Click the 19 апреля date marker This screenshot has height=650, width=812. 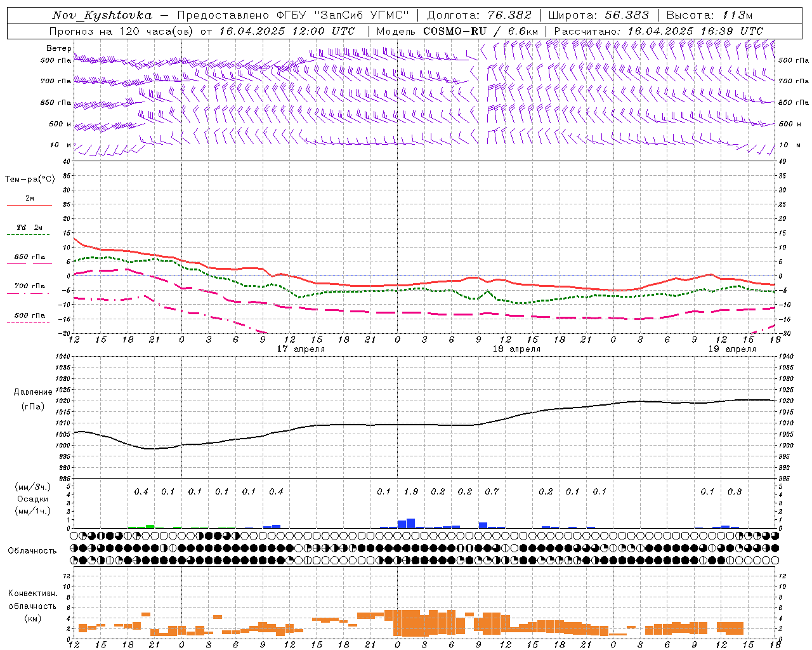732,349
